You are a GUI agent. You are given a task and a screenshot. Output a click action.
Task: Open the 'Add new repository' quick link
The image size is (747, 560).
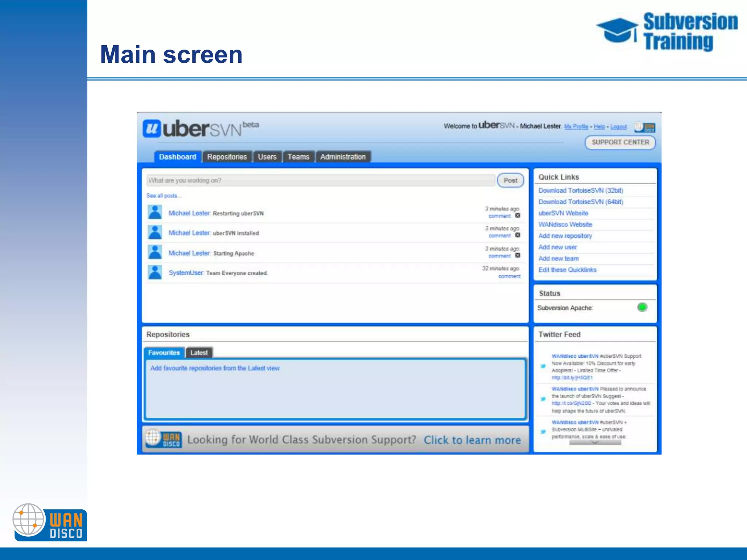565,236
